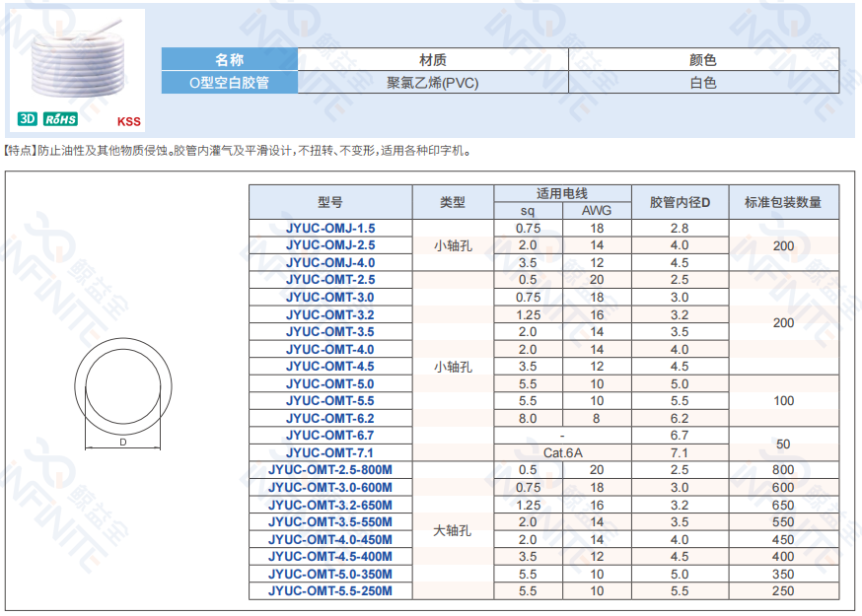This screenshot has width=862, height=616.
Task: Click the 100 package quantity cell
Action: 783,401
